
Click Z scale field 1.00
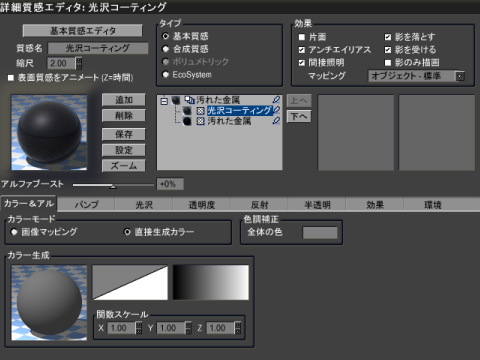220,328
